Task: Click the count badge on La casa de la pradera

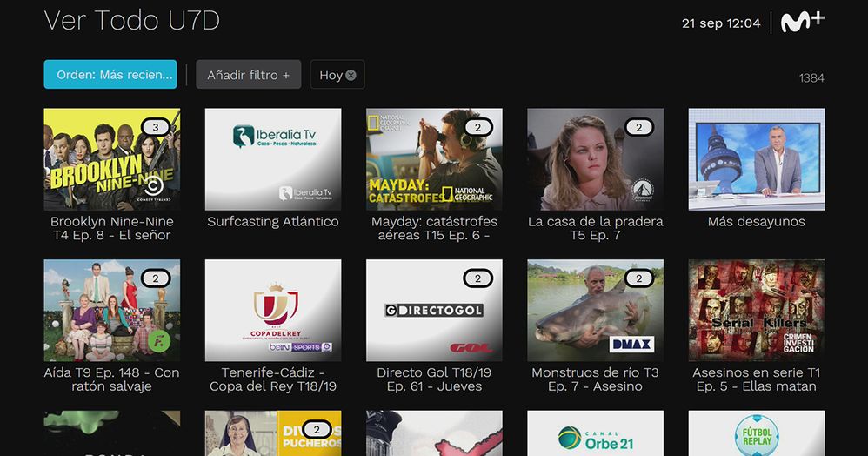Action: tap(638, 127)
